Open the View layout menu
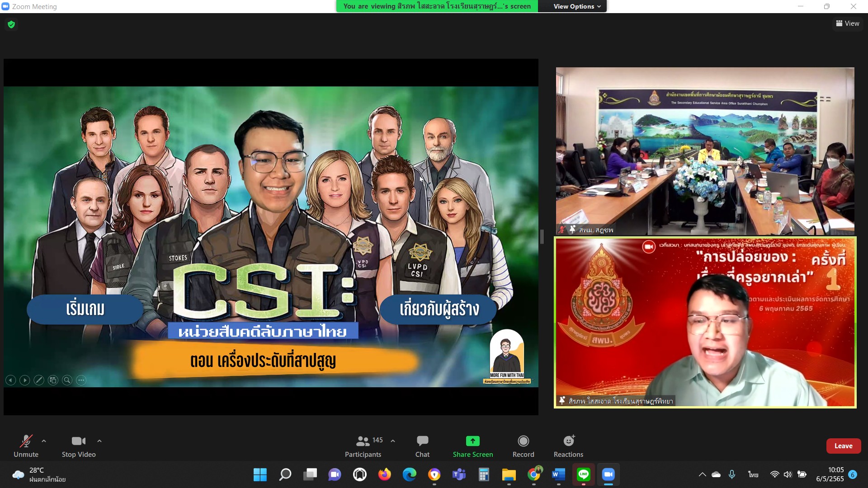 click(x=848, y=23)
